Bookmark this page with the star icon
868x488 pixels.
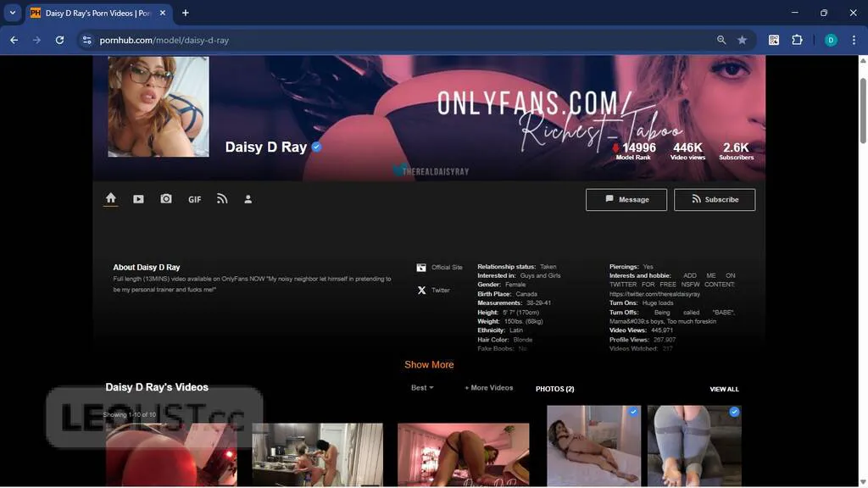point(743,40)
